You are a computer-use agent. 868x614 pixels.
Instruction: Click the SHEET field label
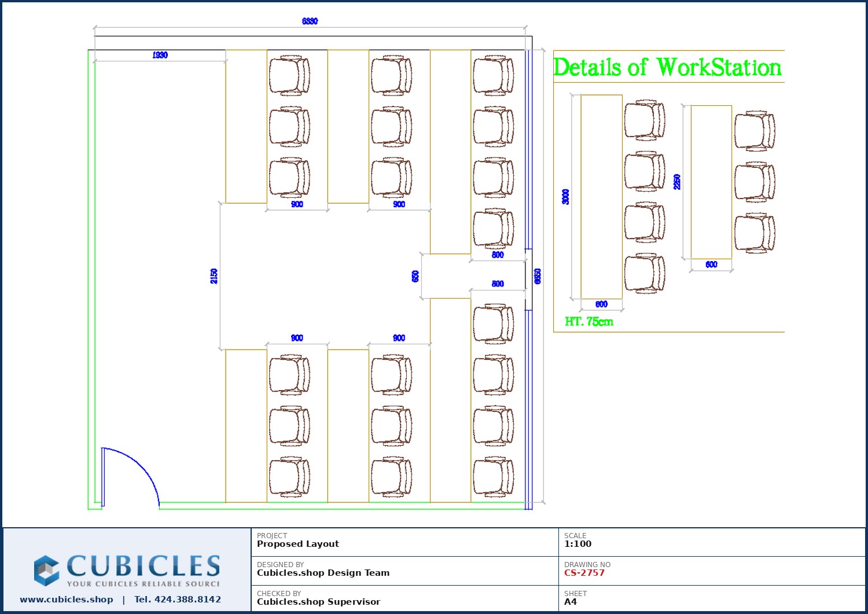pos(575,594)
